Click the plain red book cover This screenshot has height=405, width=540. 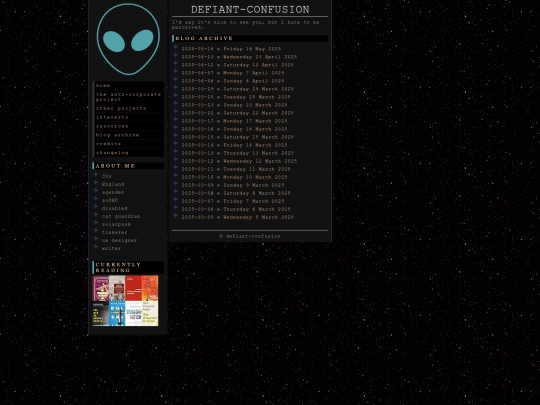click(x=134, y=288)
